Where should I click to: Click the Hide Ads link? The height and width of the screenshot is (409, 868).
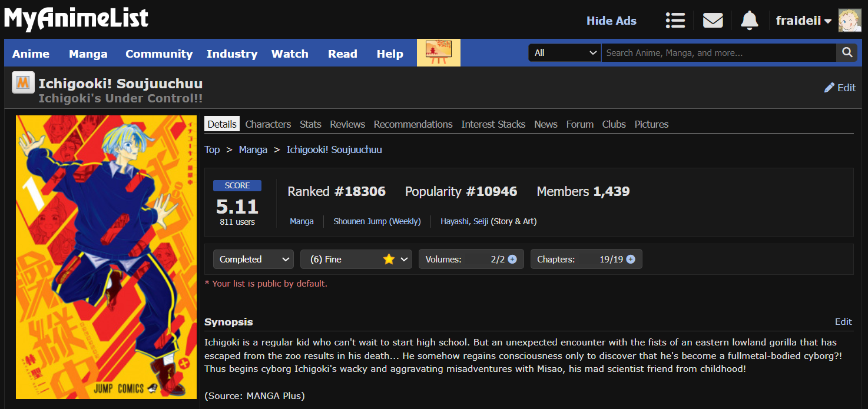pos(611,21)
